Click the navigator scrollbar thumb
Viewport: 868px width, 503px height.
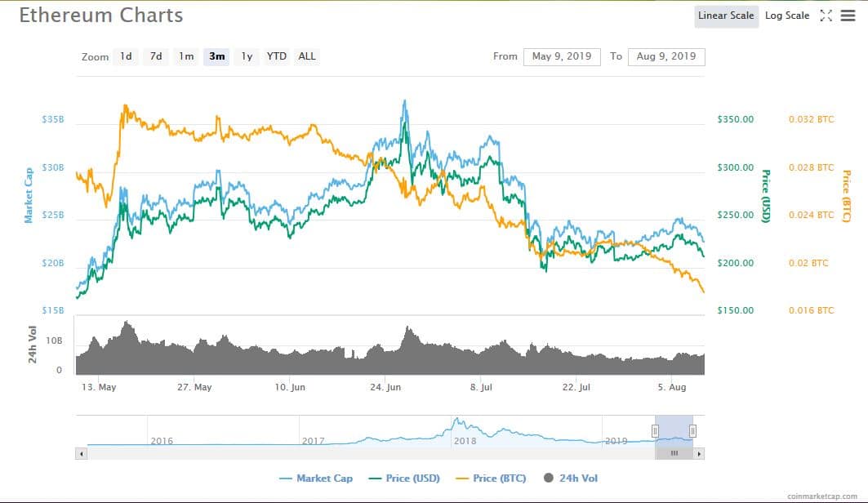tap(674, 452)
